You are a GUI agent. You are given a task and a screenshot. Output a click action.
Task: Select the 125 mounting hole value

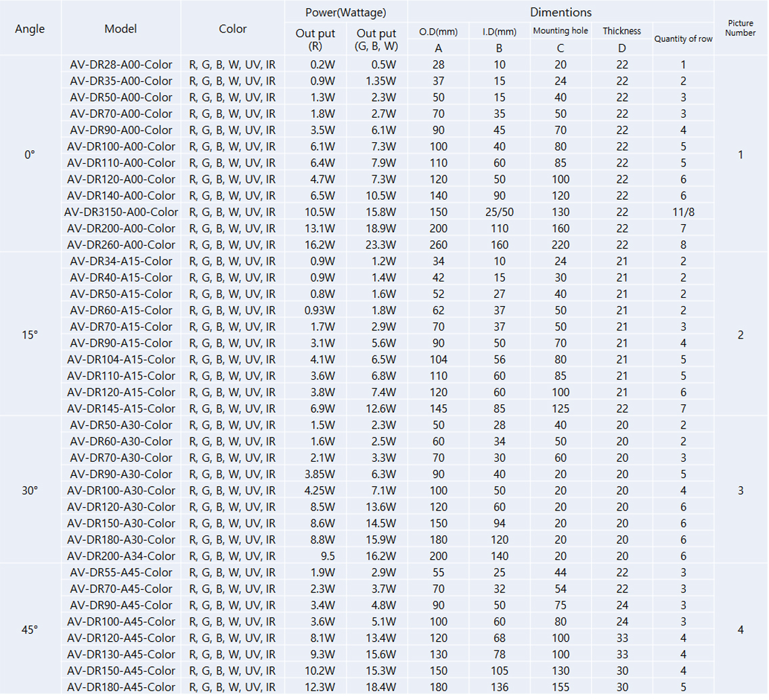[561, 409]
